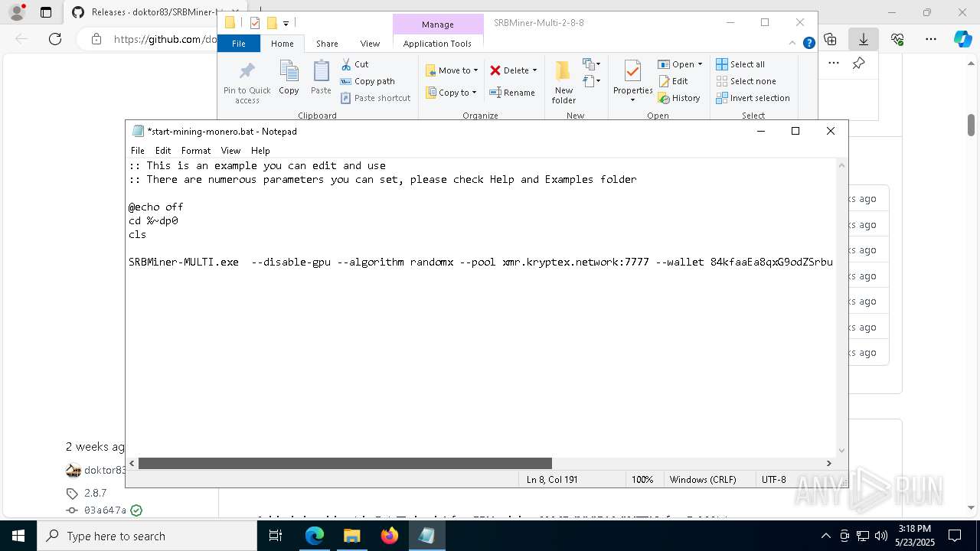Click the Notepad horizontal scrollbar thumb
Screen dimensions: 980x551
point(345,463)
